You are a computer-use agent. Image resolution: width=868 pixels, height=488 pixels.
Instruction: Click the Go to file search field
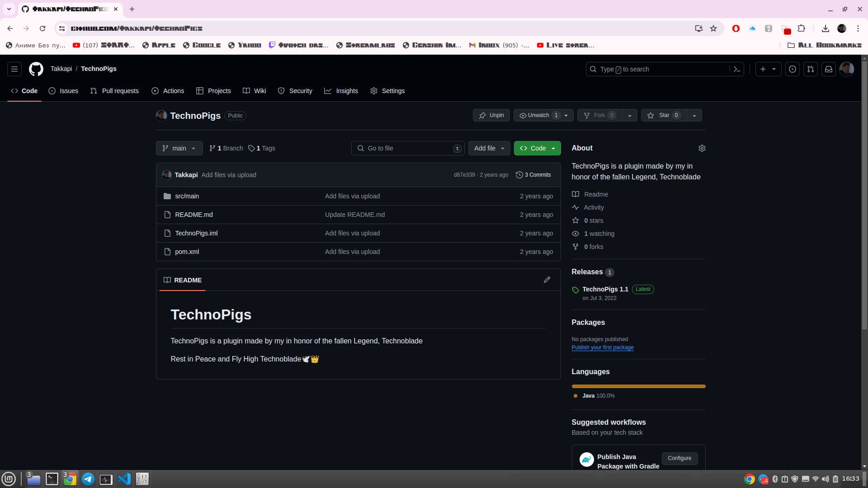coord(407,148)
